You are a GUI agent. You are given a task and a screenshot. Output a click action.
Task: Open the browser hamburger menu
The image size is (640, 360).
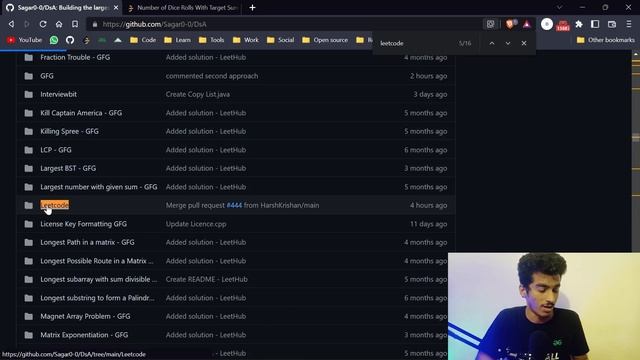(629, 24)
